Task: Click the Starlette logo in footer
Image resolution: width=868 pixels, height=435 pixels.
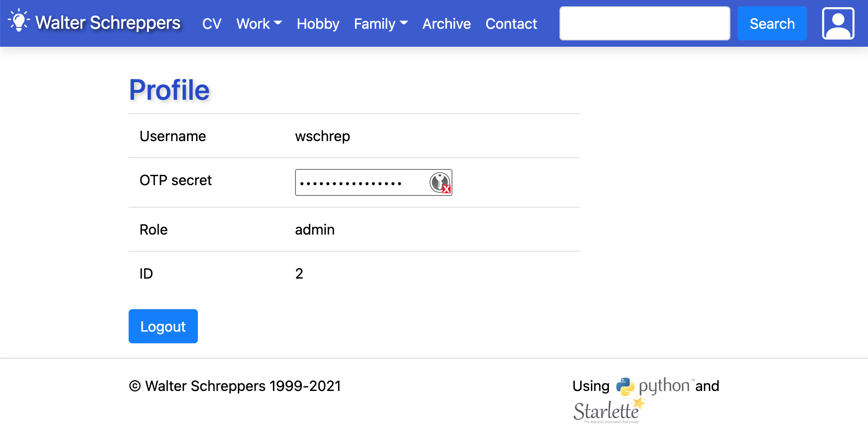Action: tap(608, 411)
